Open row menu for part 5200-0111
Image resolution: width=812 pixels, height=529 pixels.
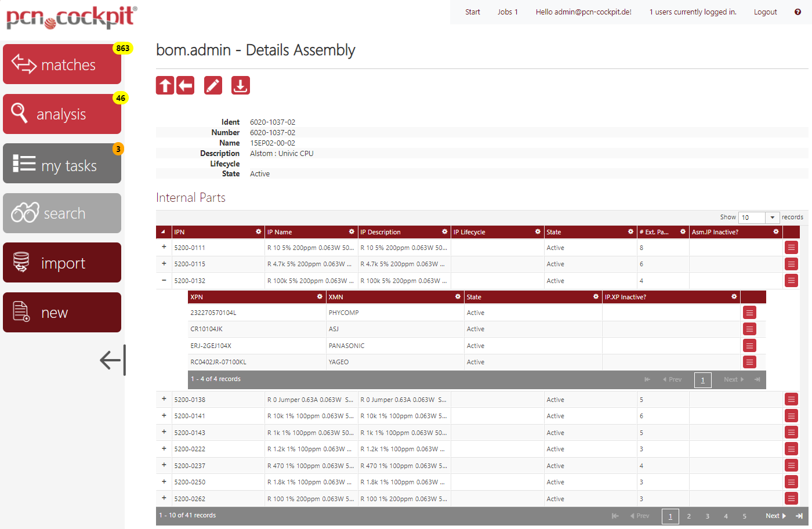791,248
